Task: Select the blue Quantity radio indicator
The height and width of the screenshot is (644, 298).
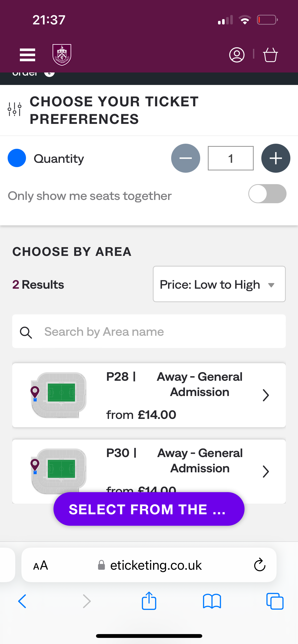Action: (x=17, y=158)
